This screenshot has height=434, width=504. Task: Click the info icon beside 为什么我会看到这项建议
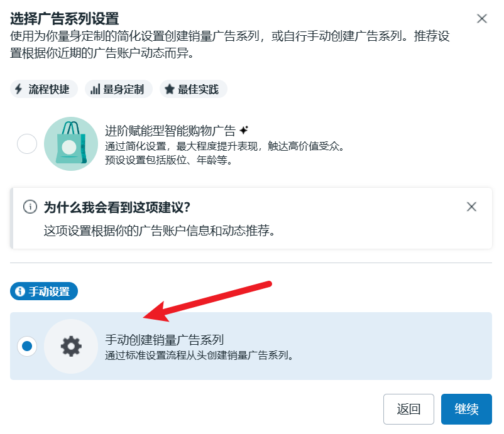[30, 207]
